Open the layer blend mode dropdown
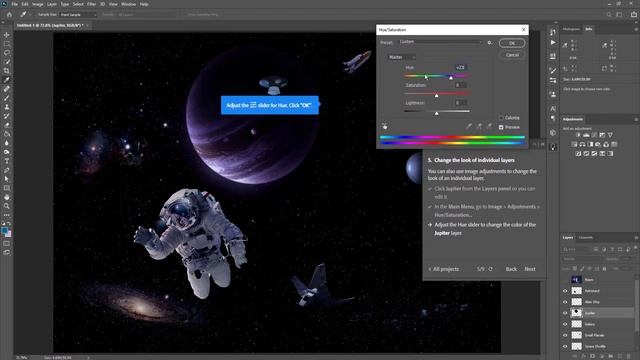 point(583,259)
